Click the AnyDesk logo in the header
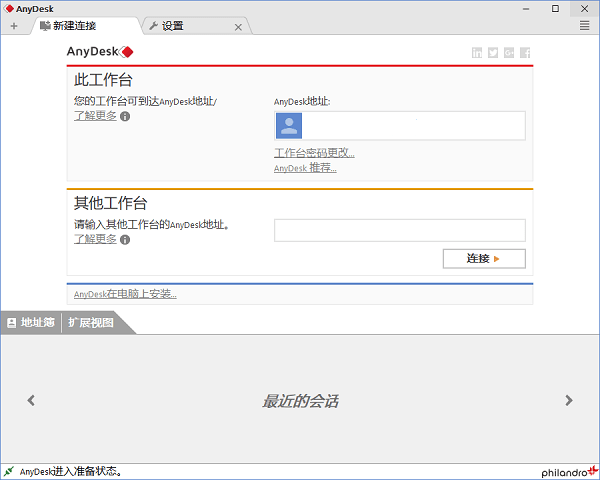The image size is (600, 480). click(x=100, y=52)
